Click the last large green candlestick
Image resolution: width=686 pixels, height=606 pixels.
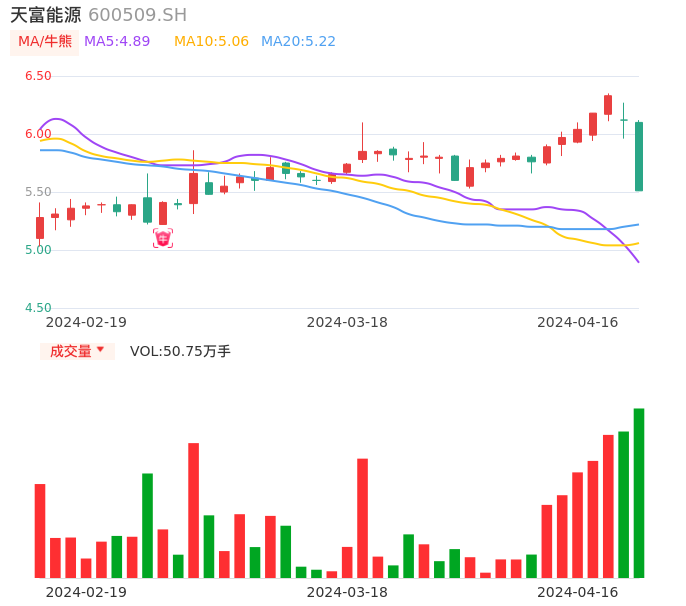pos(639,156)
